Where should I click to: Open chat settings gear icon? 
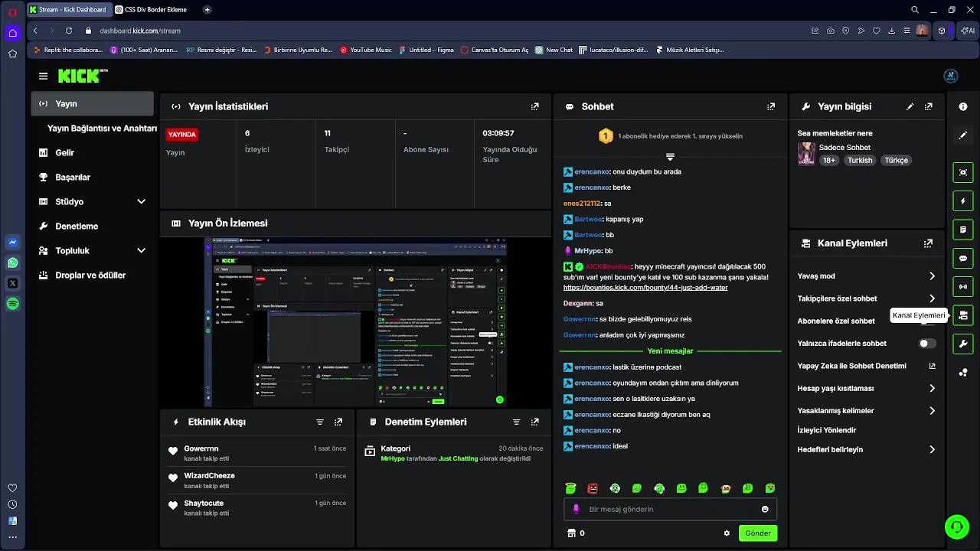[x=727, y=533]
